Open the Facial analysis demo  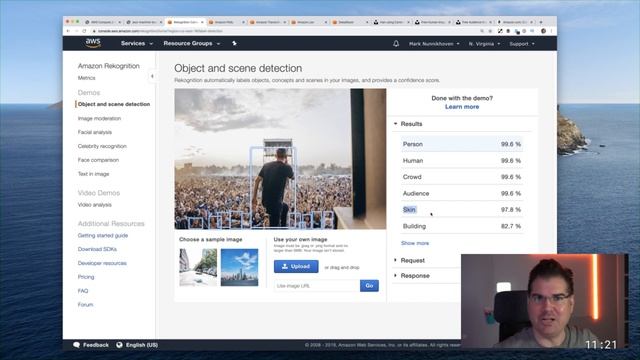pyautogui.click(x=95, y=132)
